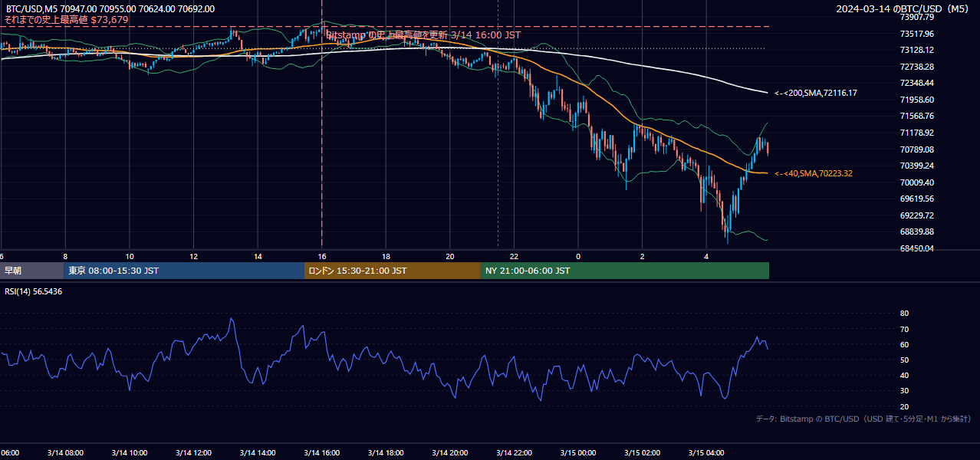
Task: Click the ロンドン 15:30-21:00 JST session bar
Action: click(x=393, y=271)
